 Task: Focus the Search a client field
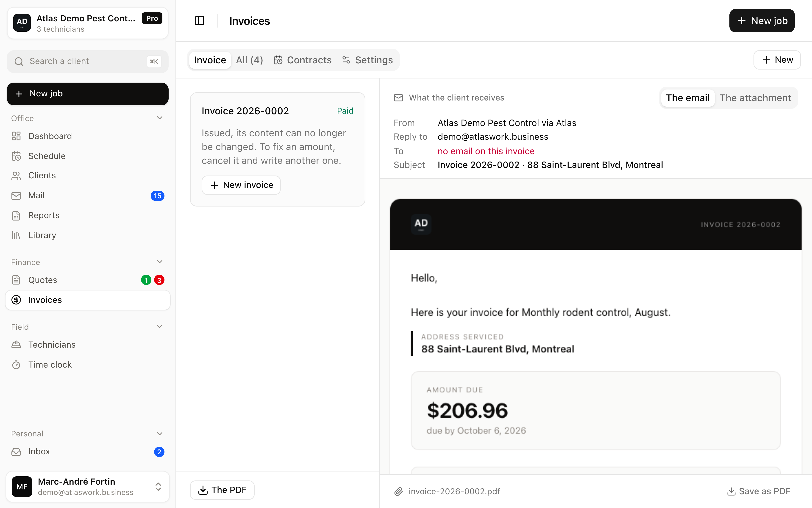pos(88,61)
